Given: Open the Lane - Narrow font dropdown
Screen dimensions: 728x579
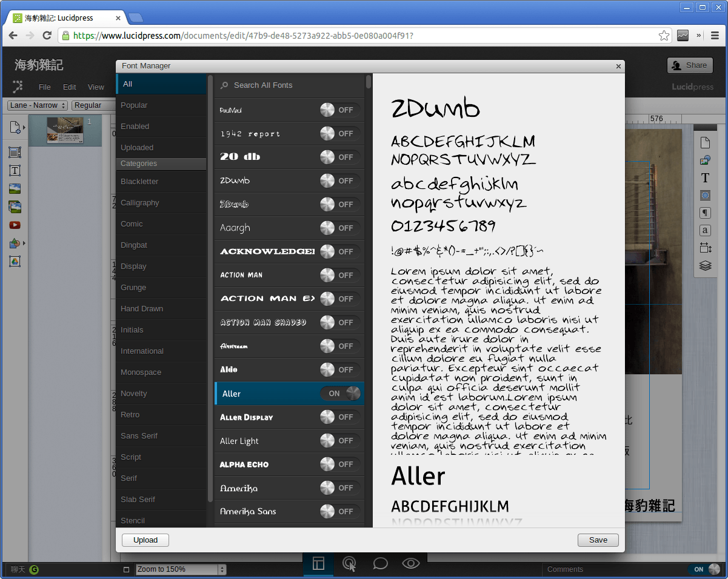Looking at the screenshot, I should click(x=37, y=105).
